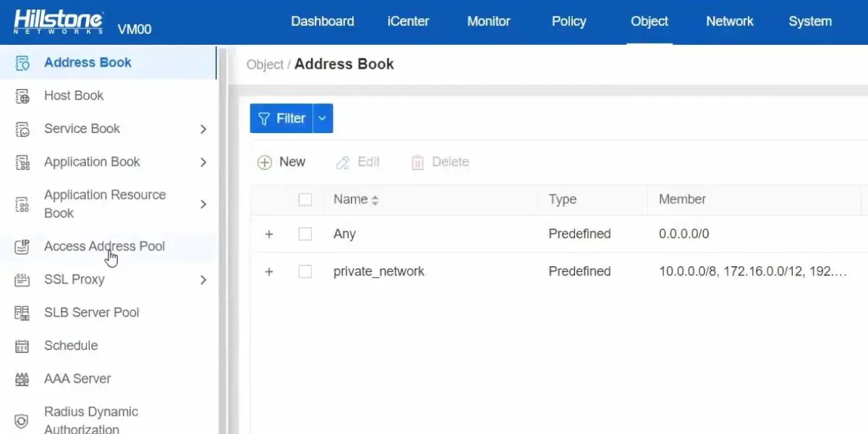Viewport: 868px width, 434px height.
Task: Click the private_network name cell
Action: pos(378,272)
